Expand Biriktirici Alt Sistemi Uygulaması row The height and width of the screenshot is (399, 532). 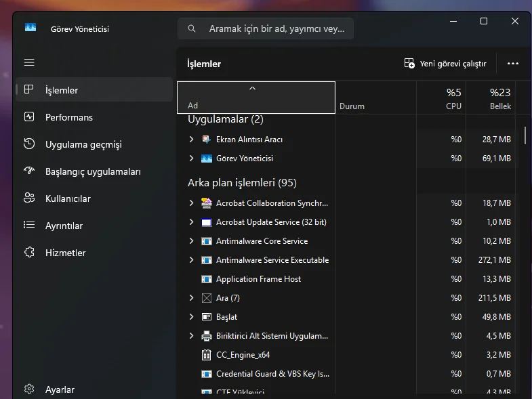tap(191, 335)
